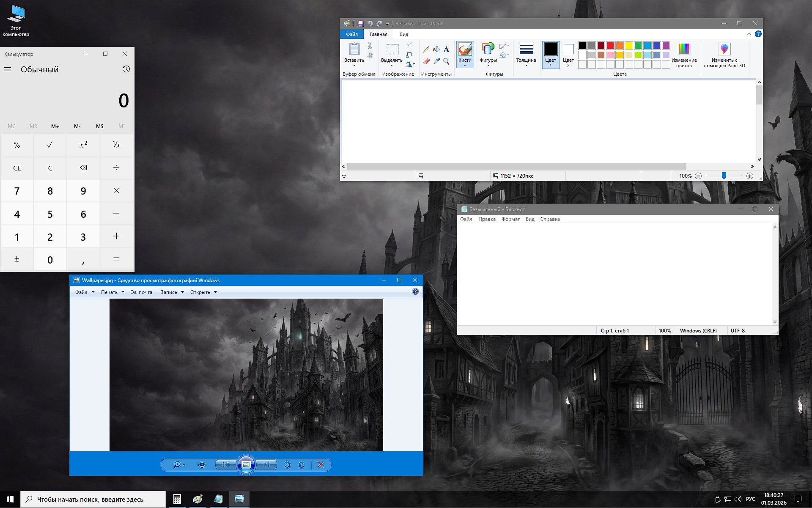Rotate photo clockwise in Photo Viewer

tap(302, 464)
